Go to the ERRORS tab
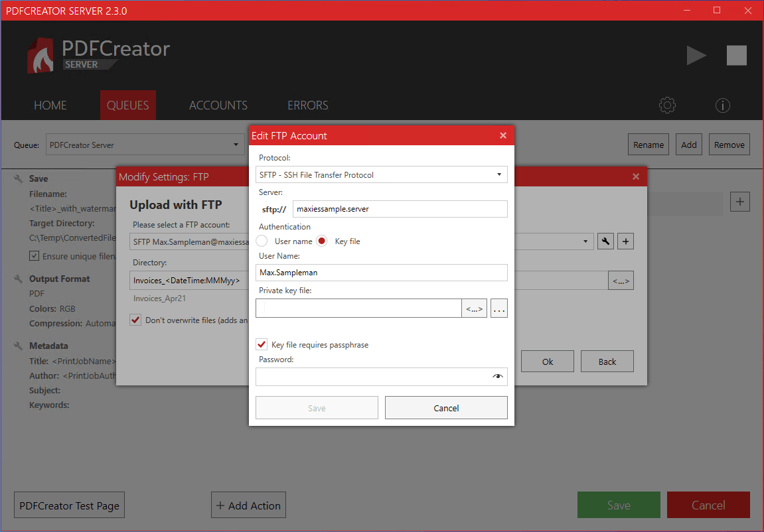 307,105
